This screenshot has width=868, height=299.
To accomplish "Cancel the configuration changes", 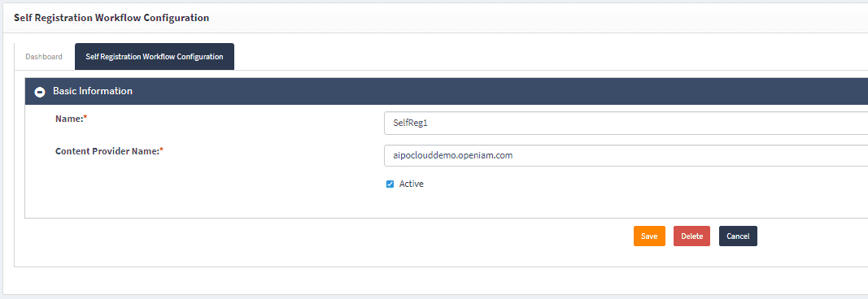I will tap(738, 236).
